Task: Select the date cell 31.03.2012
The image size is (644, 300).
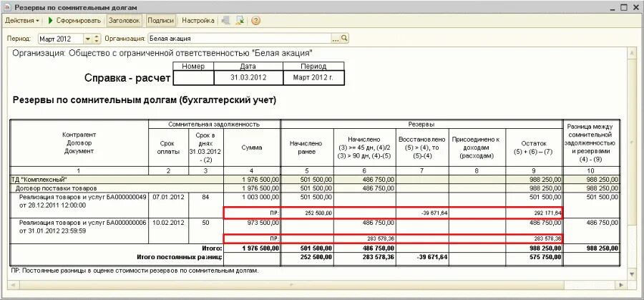Action: [248, 77]
